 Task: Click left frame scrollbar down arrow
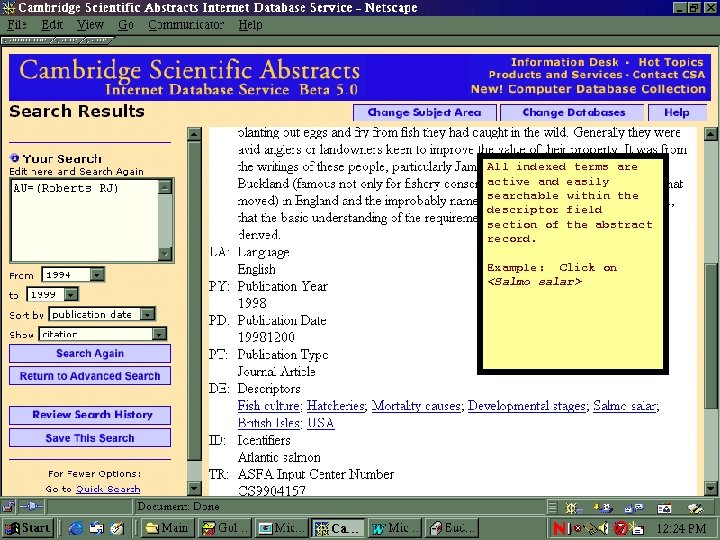click(194, 488)
